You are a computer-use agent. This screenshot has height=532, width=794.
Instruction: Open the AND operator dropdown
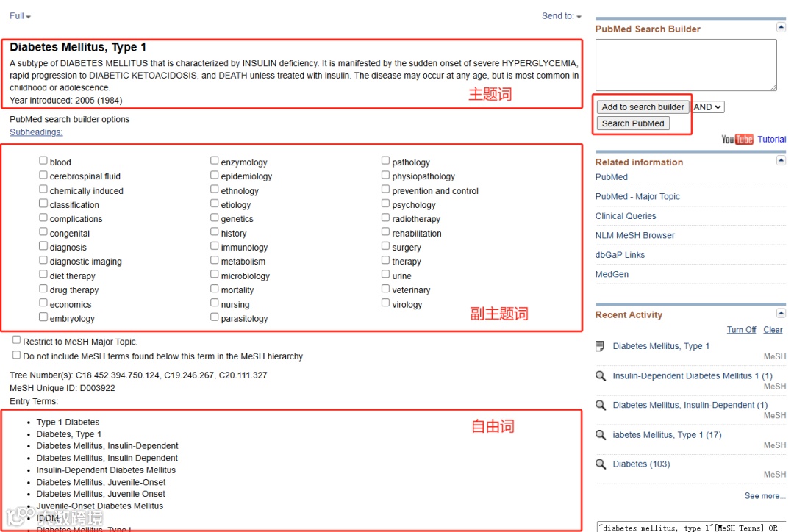point(707,107)
